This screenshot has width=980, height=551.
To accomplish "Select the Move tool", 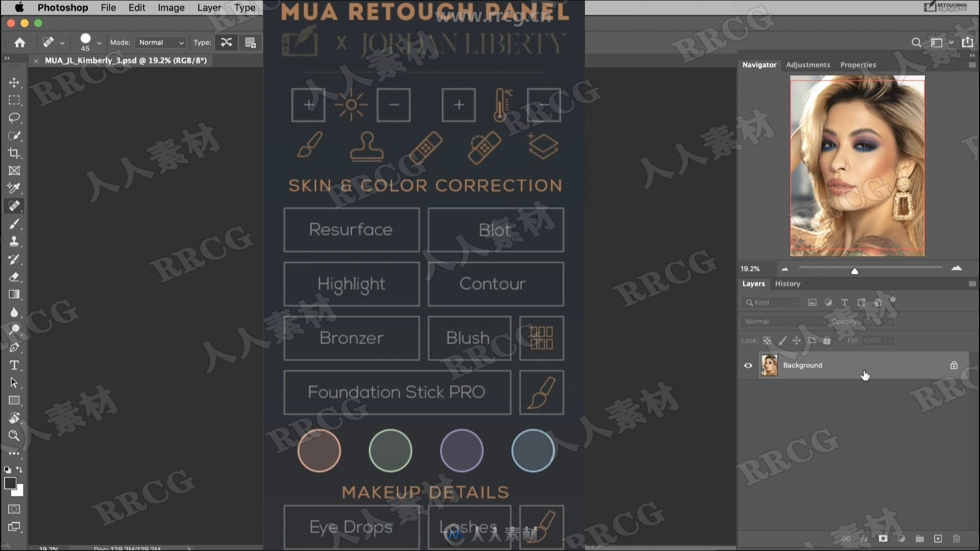I will pyautogui.click(x=14, y=83).
